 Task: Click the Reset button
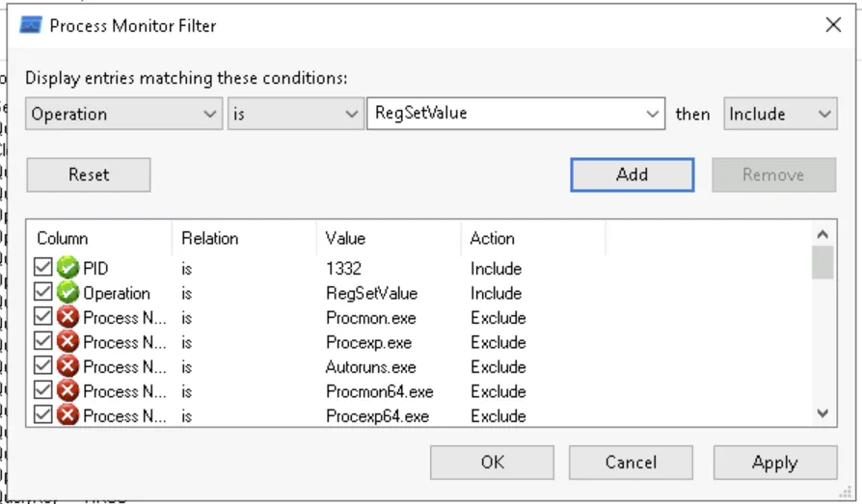[x=89, y=174]
